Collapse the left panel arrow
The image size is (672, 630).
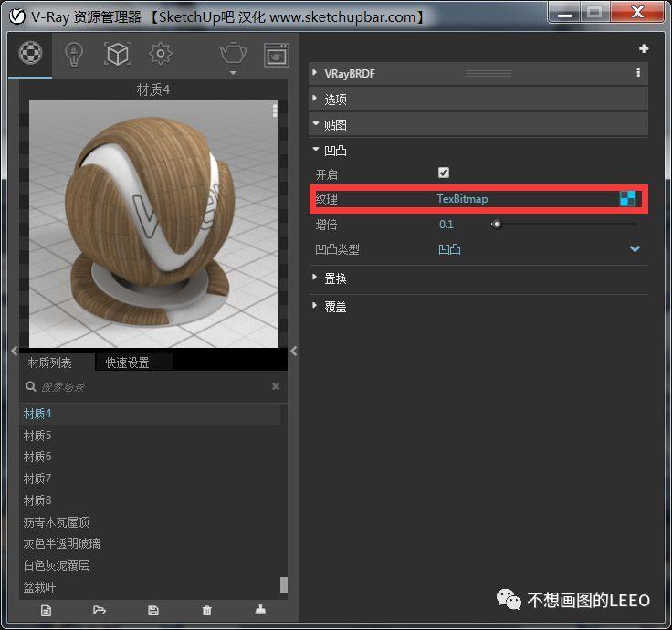click(14, 351)
